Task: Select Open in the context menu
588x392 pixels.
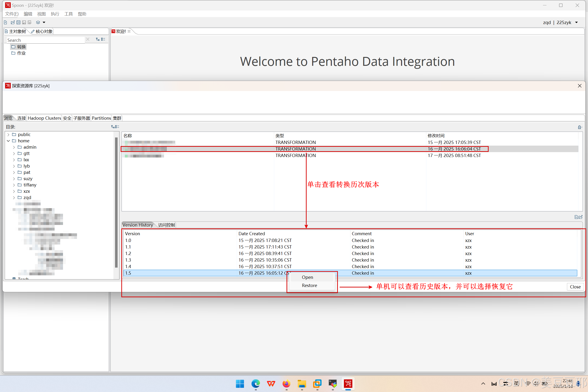Action: tap(307, 277)
